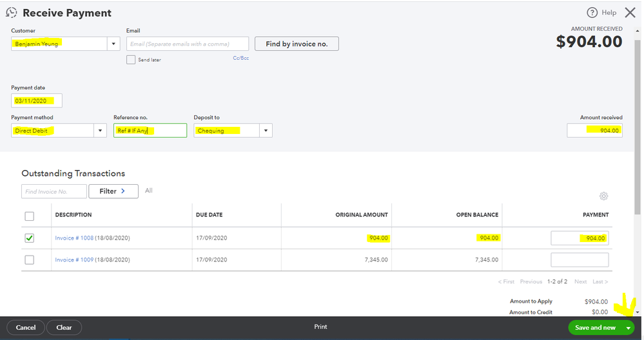Select all transactions with header checkbox
This screenshot has width=644, height=340.
click(30, 216)
